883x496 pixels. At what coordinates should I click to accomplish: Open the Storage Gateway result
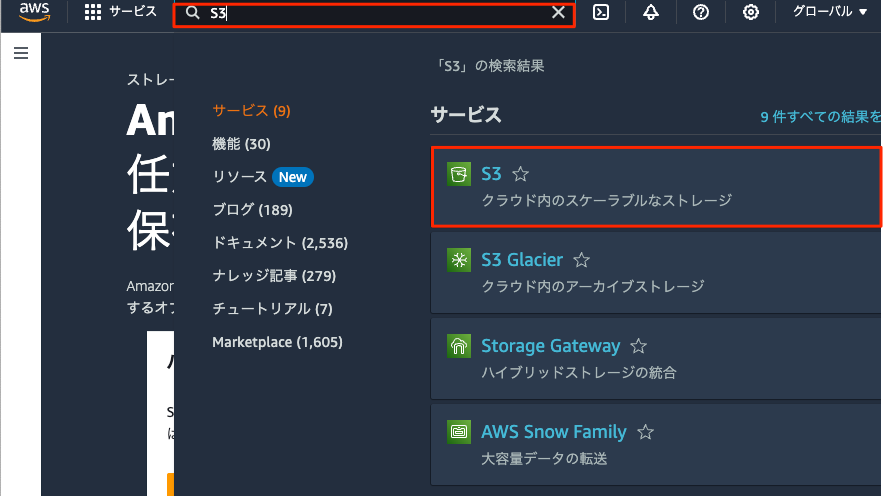656,359
